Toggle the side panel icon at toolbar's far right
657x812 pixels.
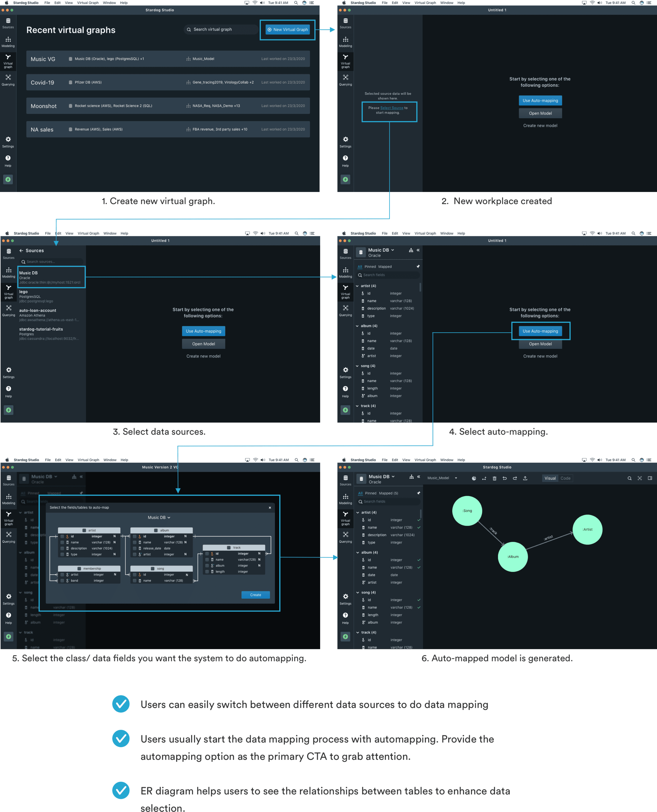click(650, 478)
